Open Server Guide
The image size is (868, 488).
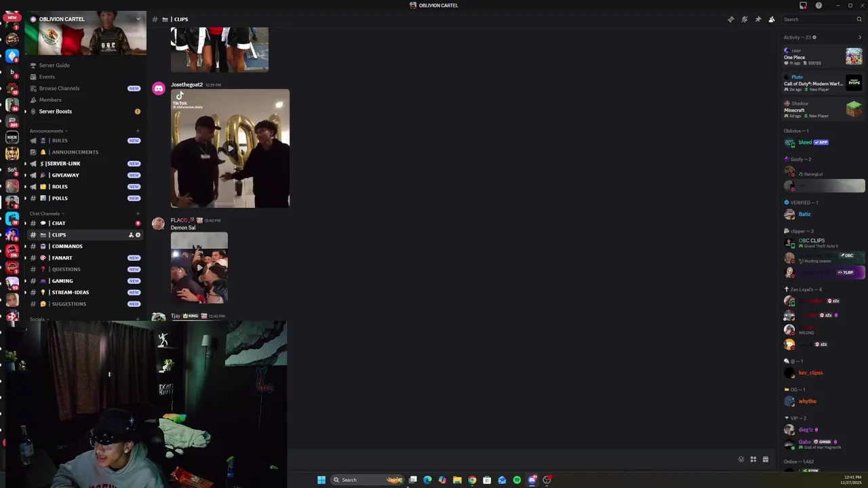(x=54, y=65)
